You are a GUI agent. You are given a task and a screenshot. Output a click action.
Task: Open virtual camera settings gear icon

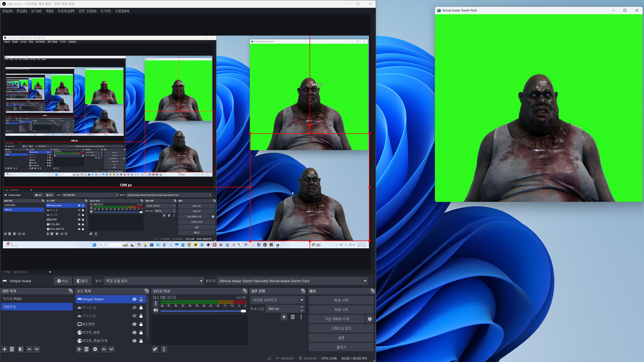(x=369, y=319)
